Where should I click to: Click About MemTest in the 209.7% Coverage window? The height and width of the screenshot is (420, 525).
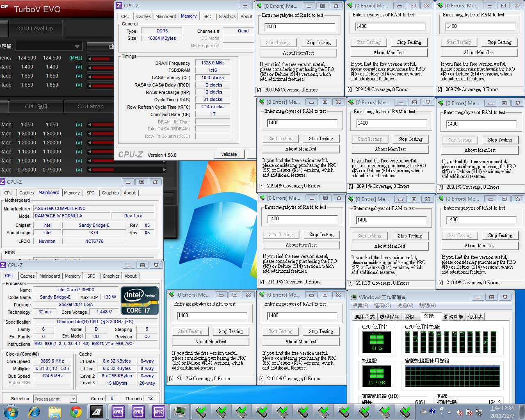tap(479, 52)
